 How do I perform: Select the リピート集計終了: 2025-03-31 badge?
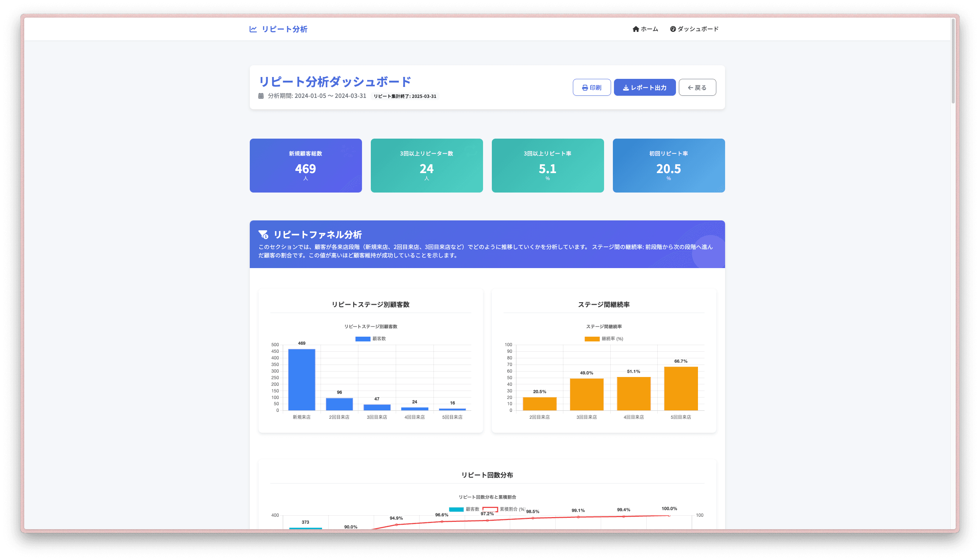[x=405, y=96]
